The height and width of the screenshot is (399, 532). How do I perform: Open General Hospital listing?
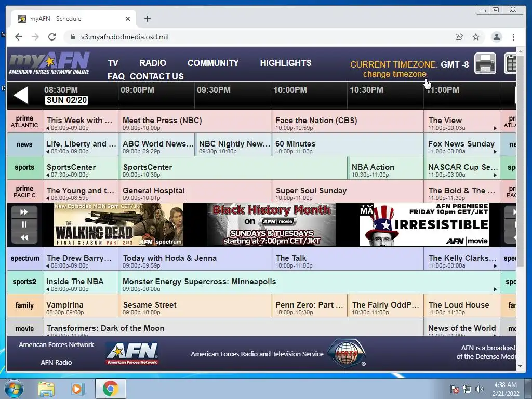[195, 191]
